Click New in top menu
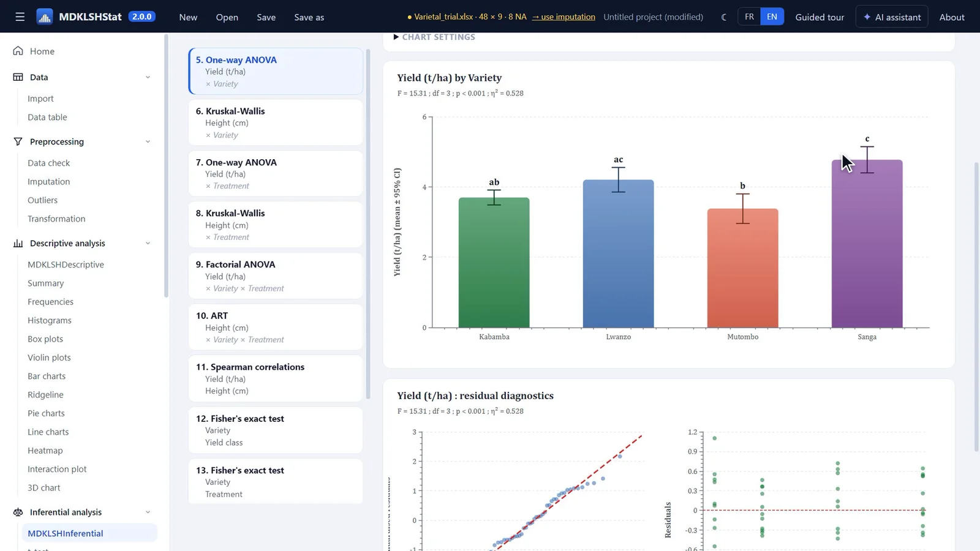 [x=188, y=17]
